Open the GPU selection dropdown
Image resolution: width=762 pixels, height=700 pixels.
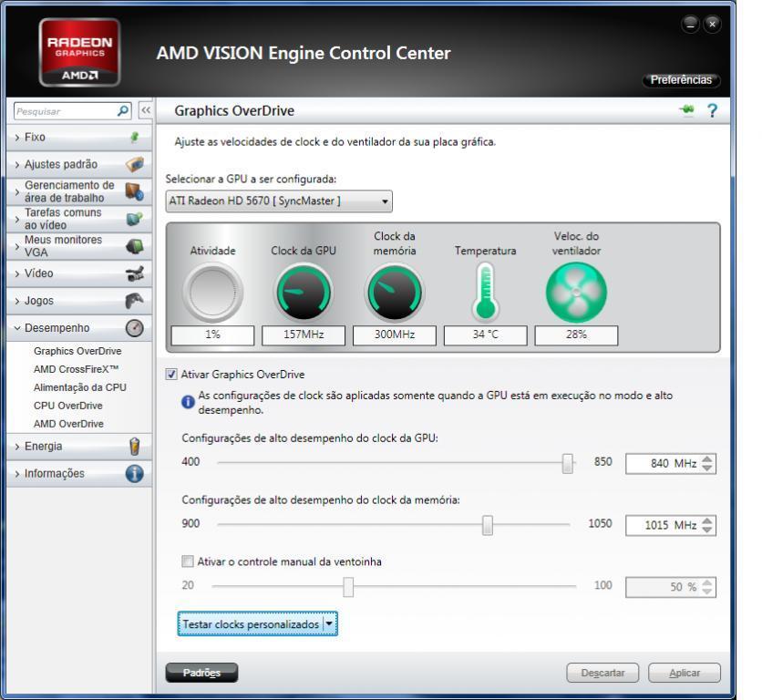(279, 200)
